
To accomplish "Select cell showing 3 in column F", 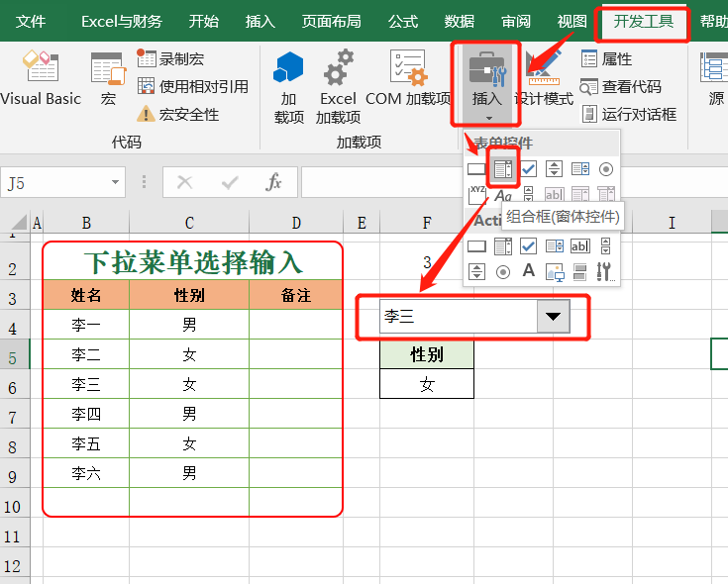I will pyautogui.click(x=427, y=263).
